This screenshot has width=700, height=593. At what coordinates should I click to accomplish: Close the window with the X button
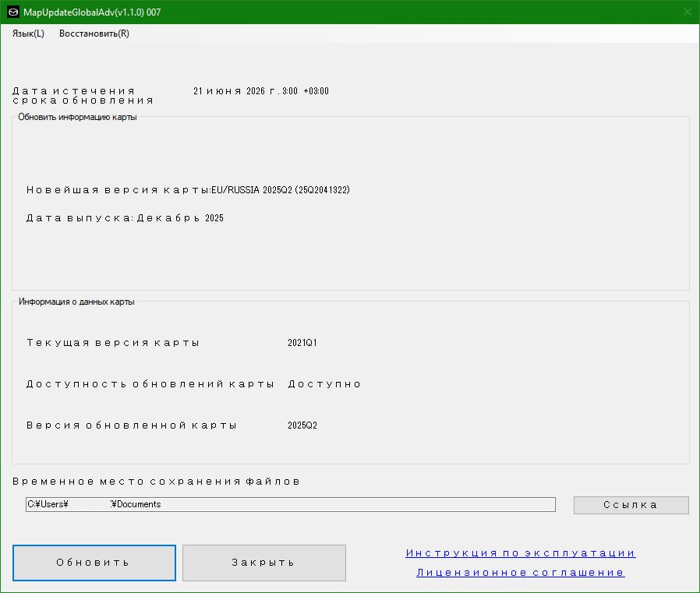pyautogui.click(x=687, y=12)
